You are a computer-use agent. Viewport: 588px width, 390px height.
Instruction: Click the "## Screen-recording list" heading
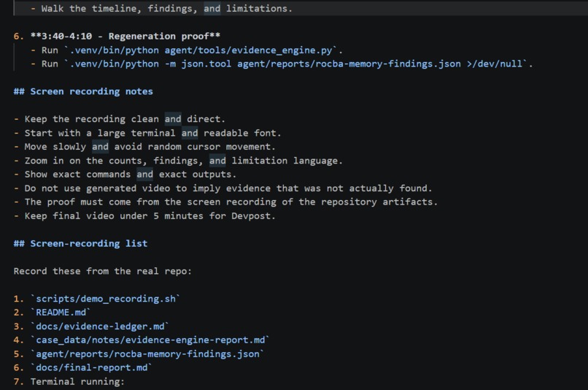(81, 244)
